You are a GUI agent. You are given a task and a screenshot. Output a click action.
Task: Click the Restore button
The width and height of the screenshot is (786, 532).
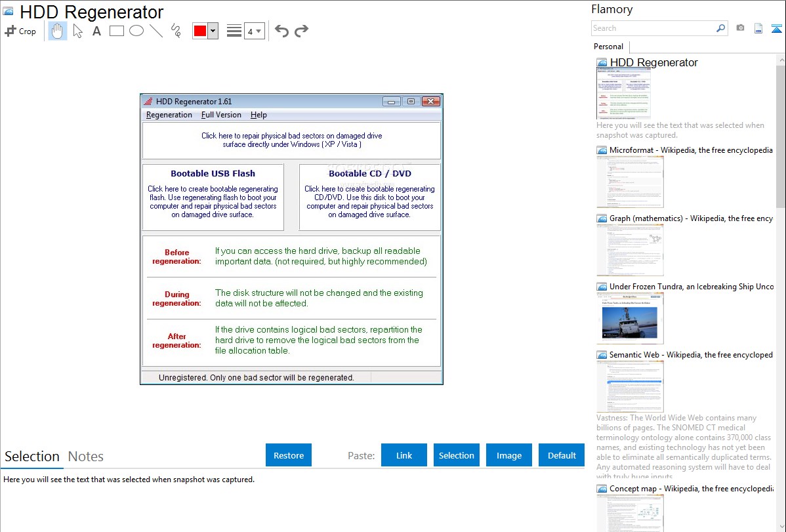(289, 455)
